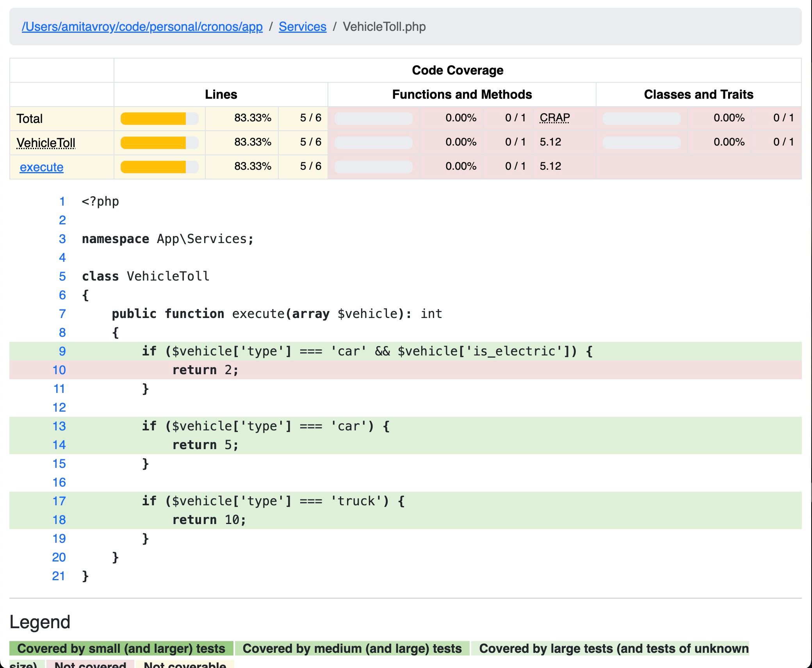Viewport: 812px width, 668px height.
Task: Click the 5 / 6 value in execute row
Action: [x=310, y=166]
